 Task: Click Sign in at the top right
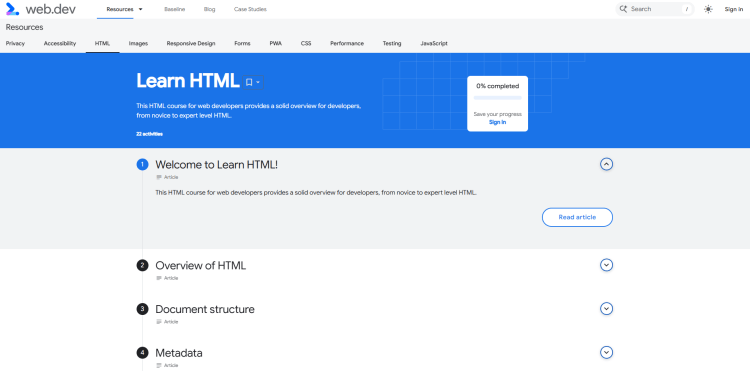(734, 9)
